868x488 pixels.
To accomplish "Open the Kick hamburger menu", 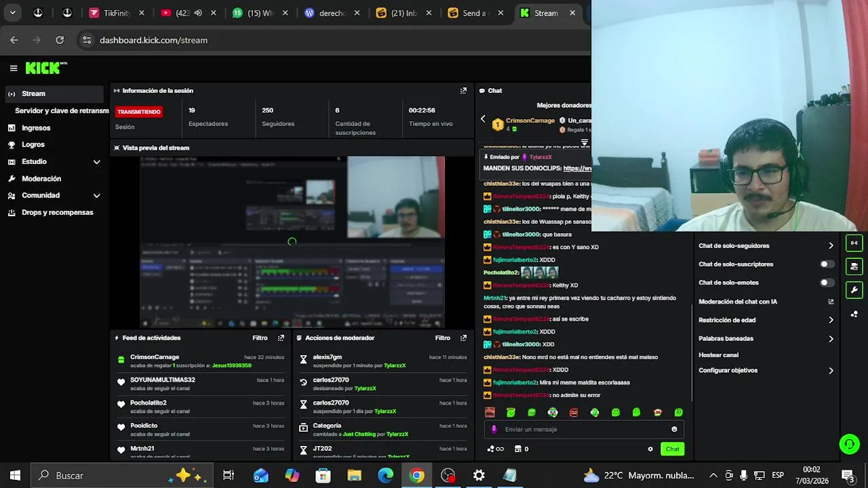I will point(14,68).
